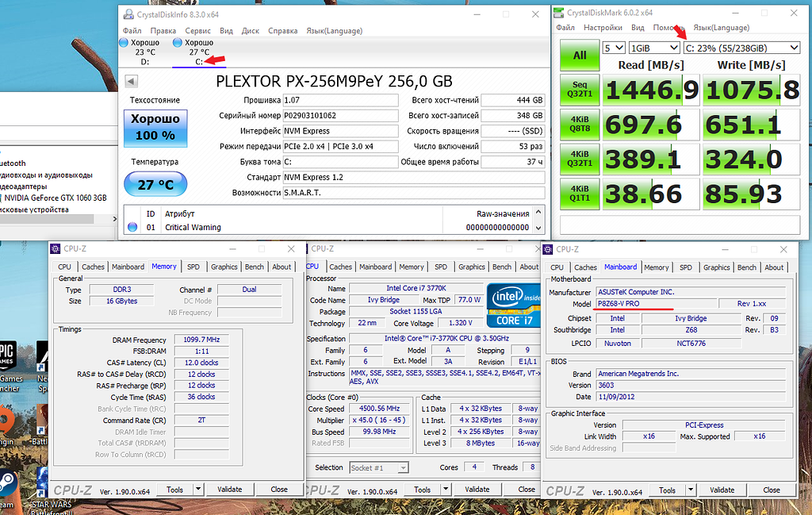Open the Steam desktop shortcut
The height and width of the screenshot is (515, 812).
7,487
